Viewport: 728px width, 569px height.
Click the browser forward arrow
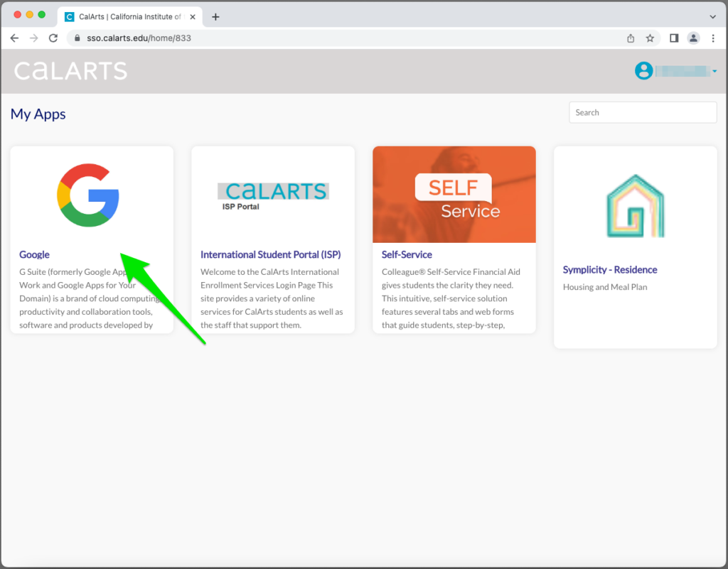pos(34,38)
